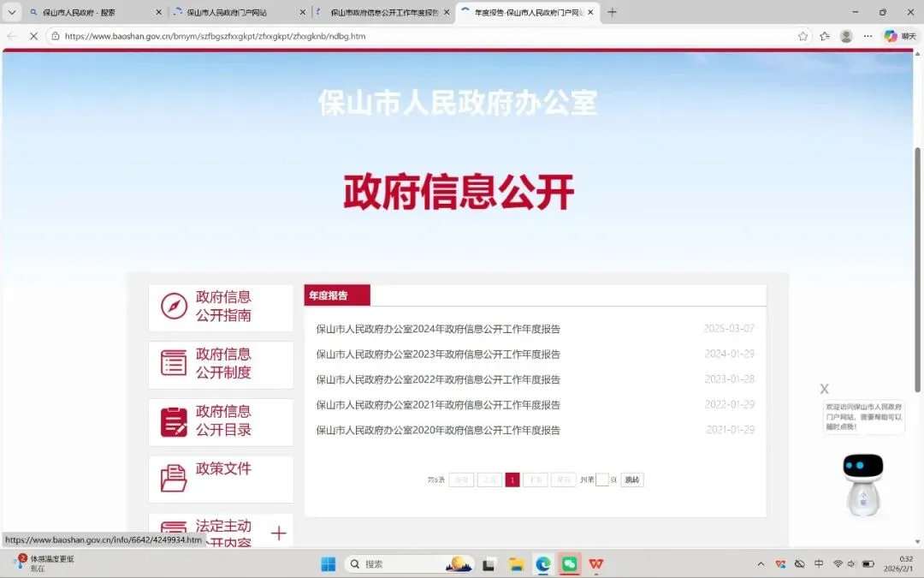Click the 跳转 jump button

[632, 480]
